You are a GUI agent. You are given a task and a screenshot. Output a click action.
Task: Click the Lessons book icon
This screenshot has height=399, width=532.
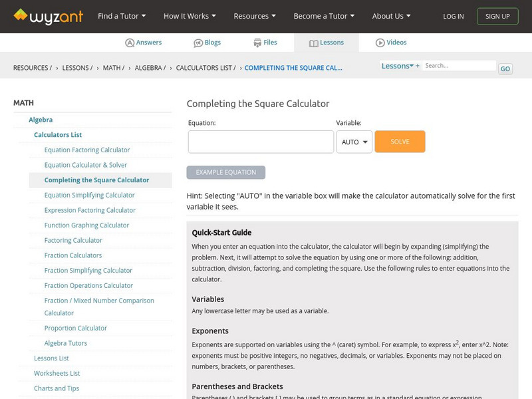(x=314, y=43)
